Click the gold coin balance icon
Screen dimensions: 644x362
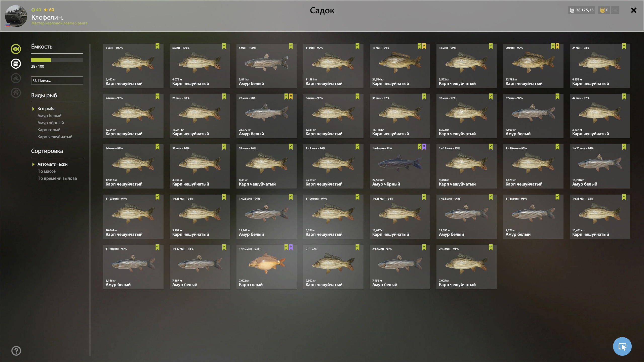click(602, 10)
